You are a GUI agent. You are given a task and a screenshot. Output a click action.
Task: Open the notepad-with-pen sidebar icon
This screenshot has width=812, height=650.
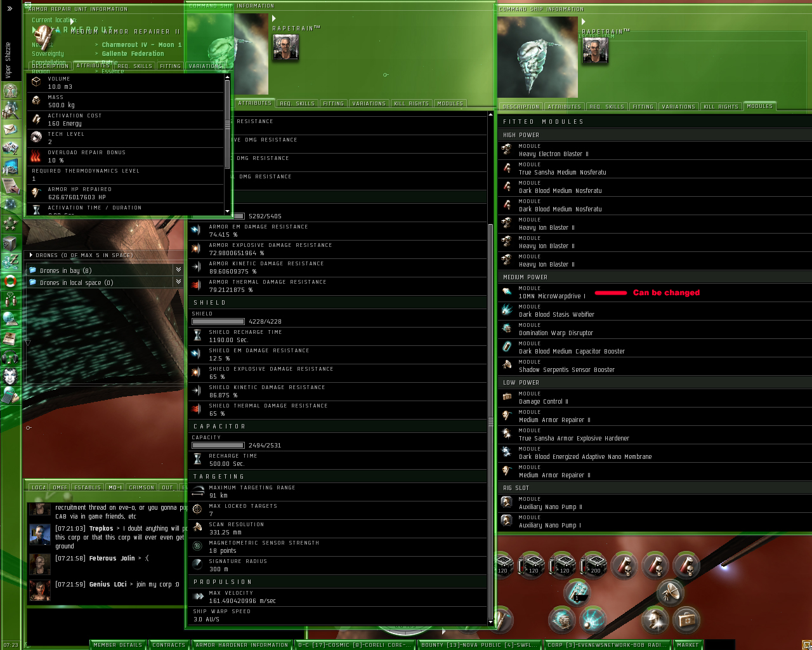point(10,186)
